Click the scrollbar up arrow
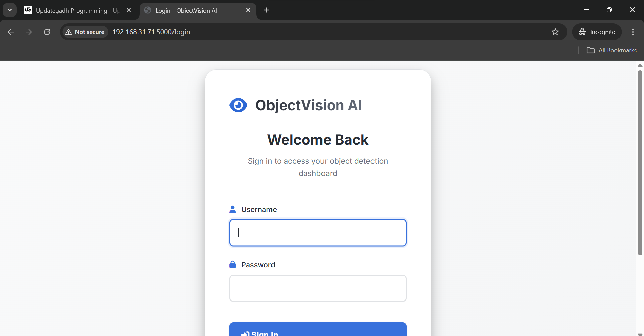The height and width of the screenshot is (336, 644). point(640,65)
